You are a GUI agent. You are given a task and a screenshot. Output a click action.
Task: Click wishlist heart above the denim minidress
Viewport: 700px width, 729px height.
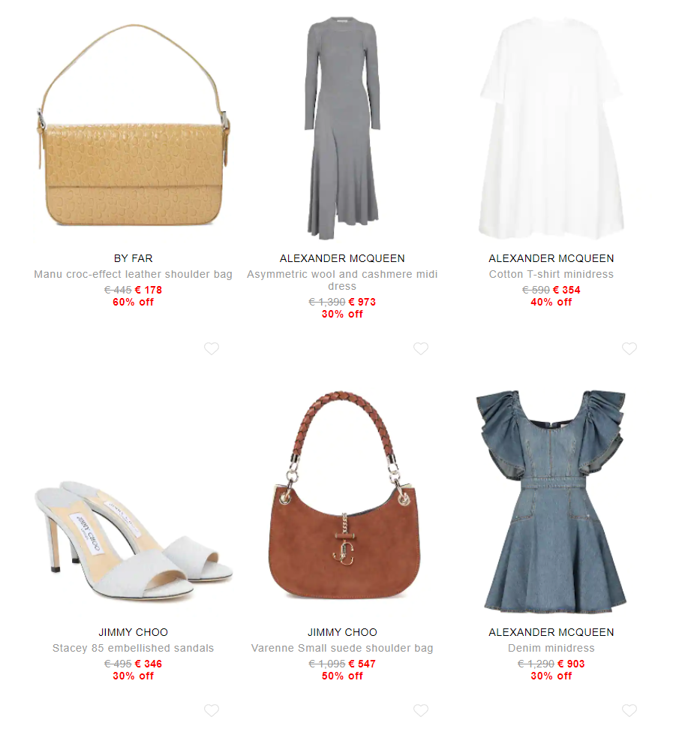click(x=629, y=348)
